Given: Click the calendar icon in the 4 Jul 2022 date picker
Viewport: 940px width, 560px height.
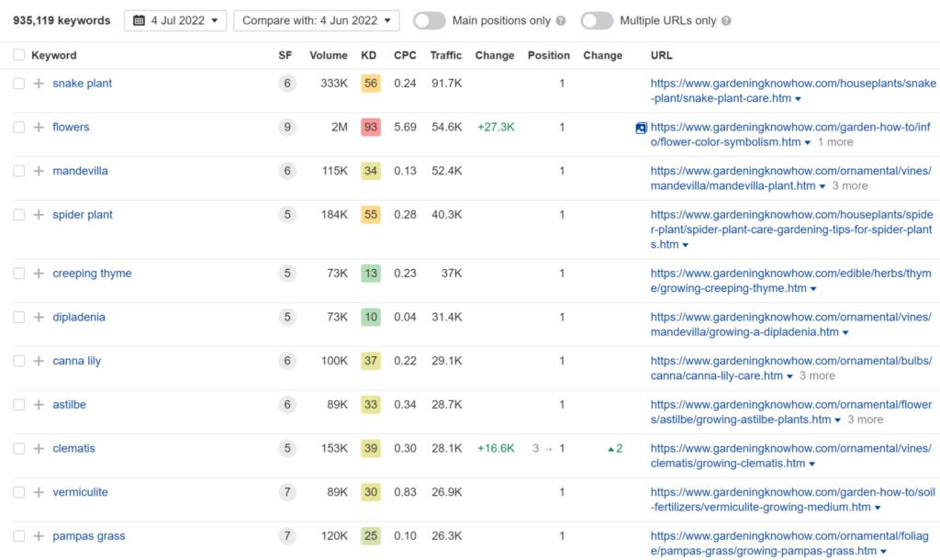Looking at the screenshot, I should (140, 20).
